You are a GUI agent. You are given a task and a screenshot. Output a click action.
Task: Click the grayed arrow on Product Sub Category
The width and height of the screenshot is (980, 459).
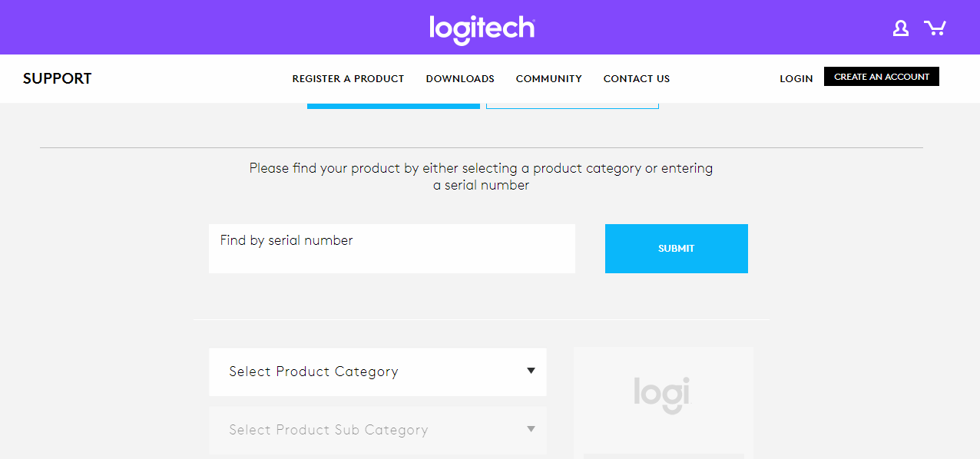click(531, 429)
